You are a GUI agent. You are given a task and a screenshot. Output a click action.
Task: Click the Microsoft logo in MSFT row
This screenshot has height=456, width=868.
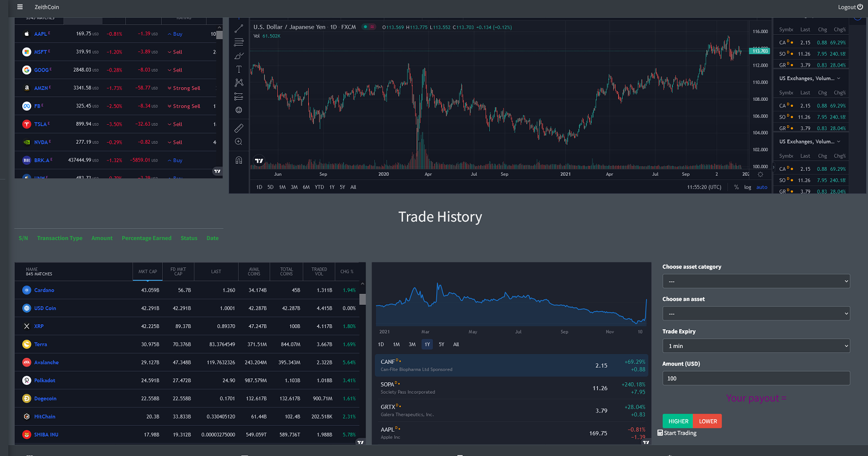pyautogui.click(x=27, y=52)
